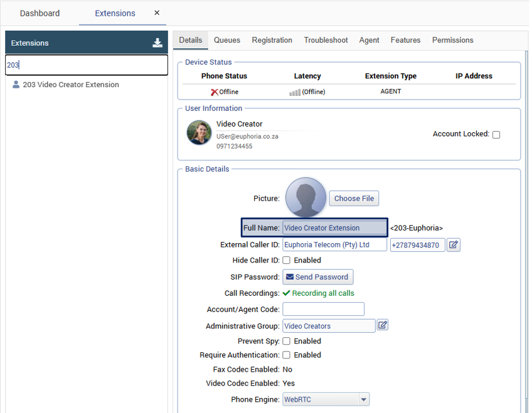This screenshot has height=413, width=532.
Task: Toggle the Account Locked checkbox
Action: [x=496, y=135]
